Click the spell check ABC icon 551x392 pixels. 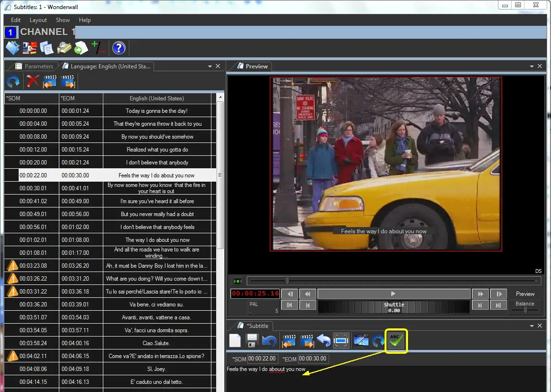[396, 341]
